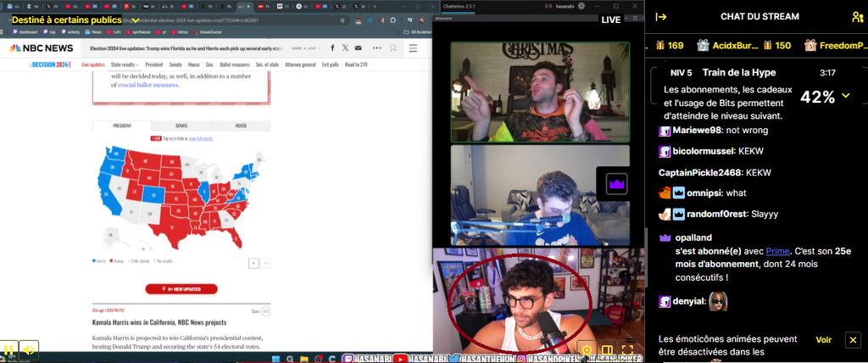
Task: Collapse the stream chat panel
Action: click(x=661, y=17)
